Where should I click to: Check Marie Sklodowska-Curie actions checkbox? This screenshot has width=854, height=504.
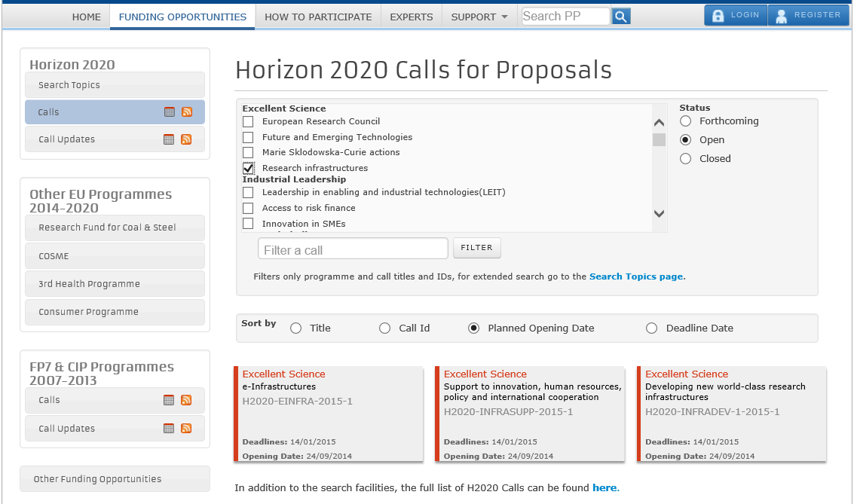pos(248,152)
